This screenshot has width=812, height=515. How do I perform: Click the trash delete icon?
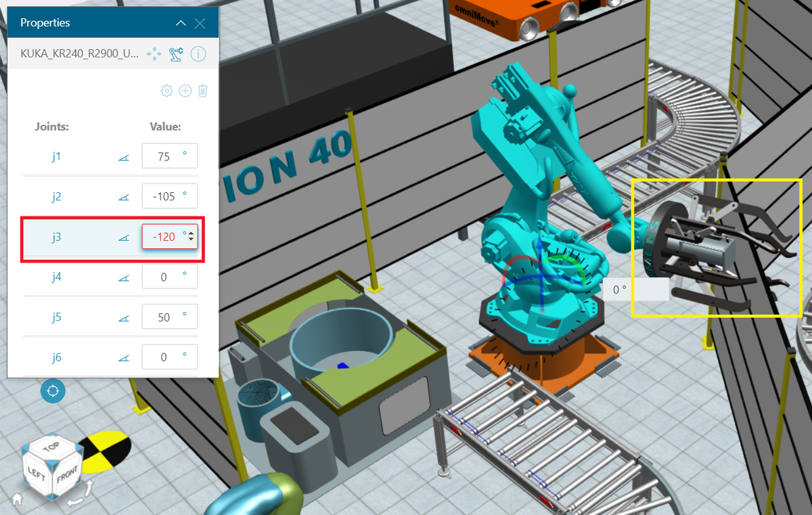click(202, 91)
